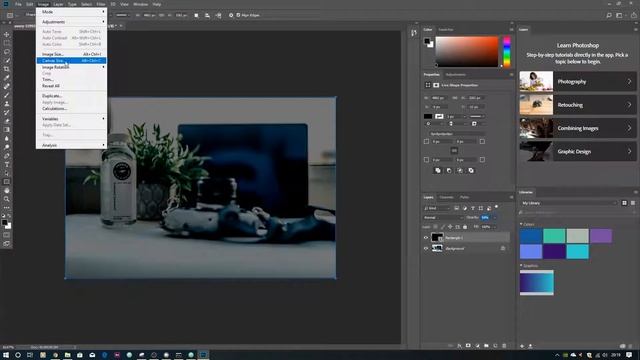Viewport: 640px width, 360px height.
Task: Switch Libraries to grid view icon
Action: pyautogui.click(x=624, y=203)
